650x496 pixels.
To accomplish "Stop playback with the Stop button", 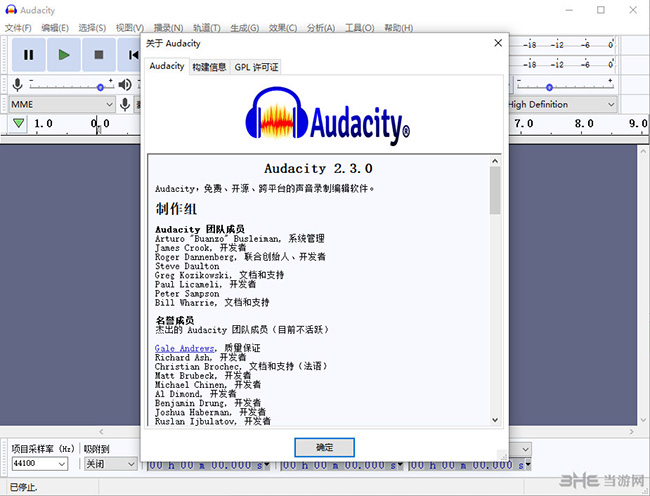I will (99, 55).
